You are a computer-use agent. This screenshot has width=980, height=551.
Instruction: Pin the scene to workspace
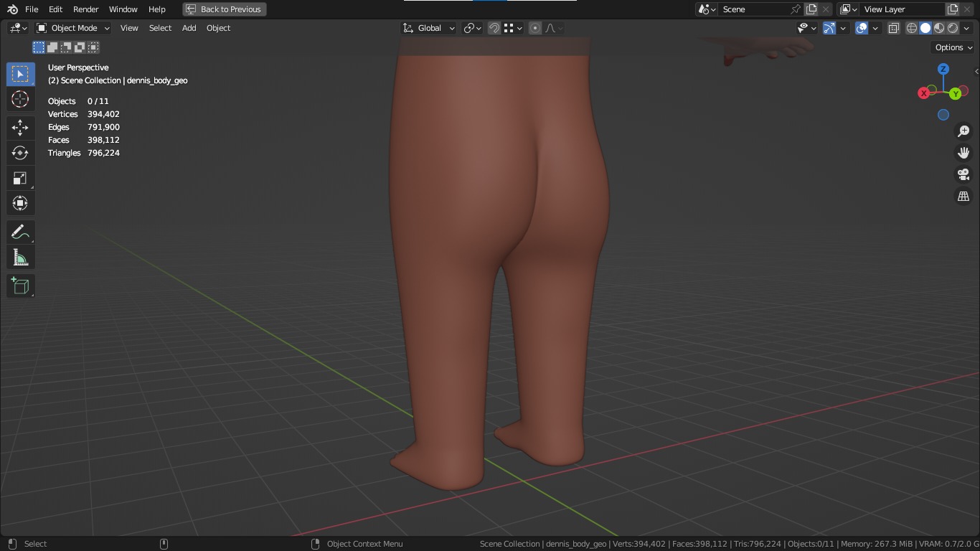coord(796,9)
